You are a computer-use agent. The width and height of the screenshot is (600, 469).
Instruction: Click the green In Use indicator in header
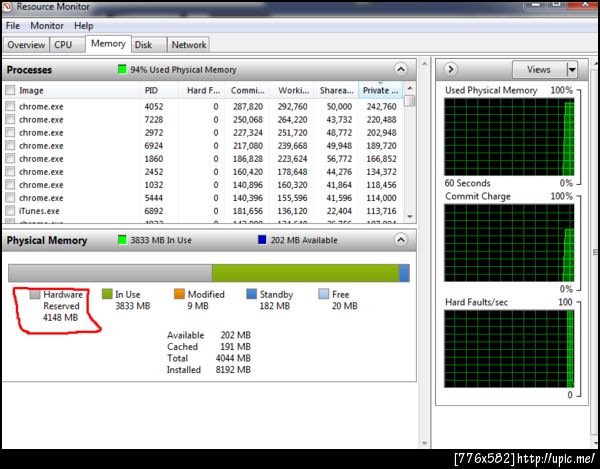tap(122, 240)
